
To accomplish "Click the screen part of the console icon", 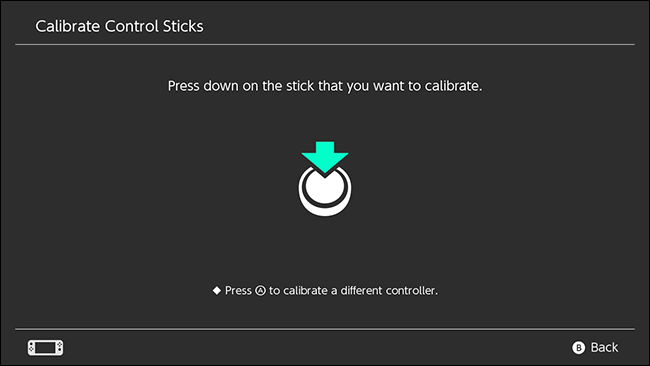I will [x=46, y=347].
